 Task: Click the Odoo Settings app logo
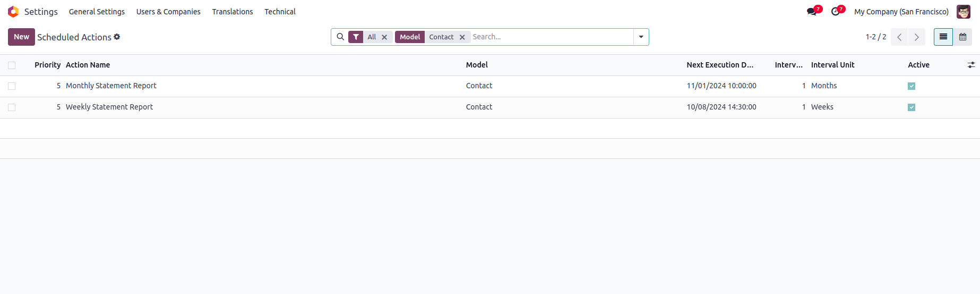[13, 12]
